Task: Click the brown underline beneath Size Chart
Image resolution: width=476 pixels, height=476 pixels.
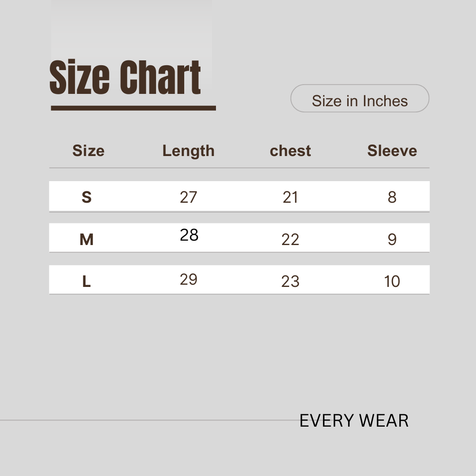Action: coord(133,108)
